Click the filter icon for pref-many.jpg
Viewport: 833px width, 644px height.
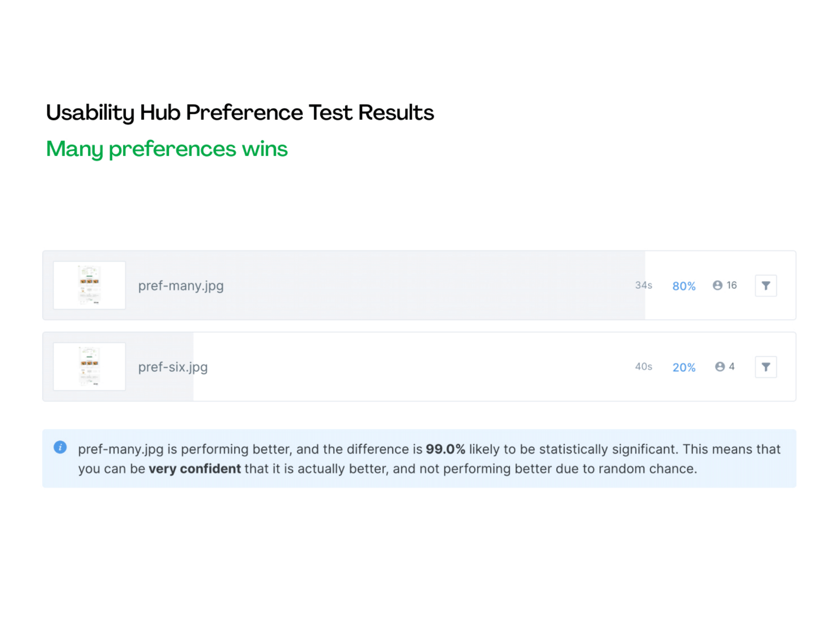[766, 285]
